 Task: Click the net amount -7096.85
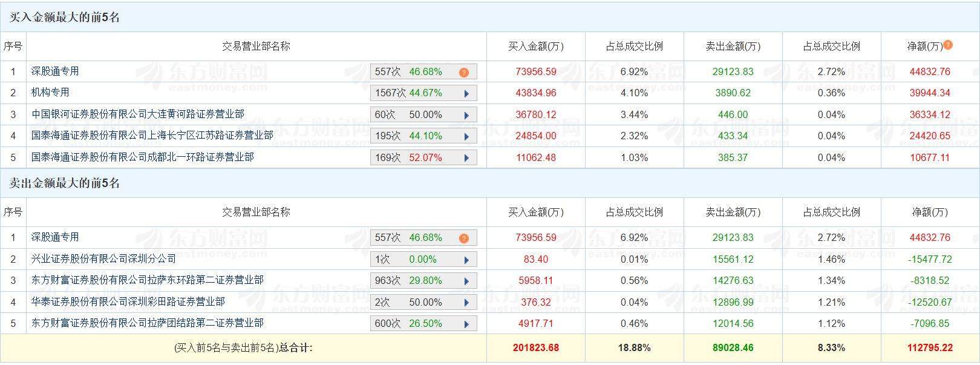point(930,323)
